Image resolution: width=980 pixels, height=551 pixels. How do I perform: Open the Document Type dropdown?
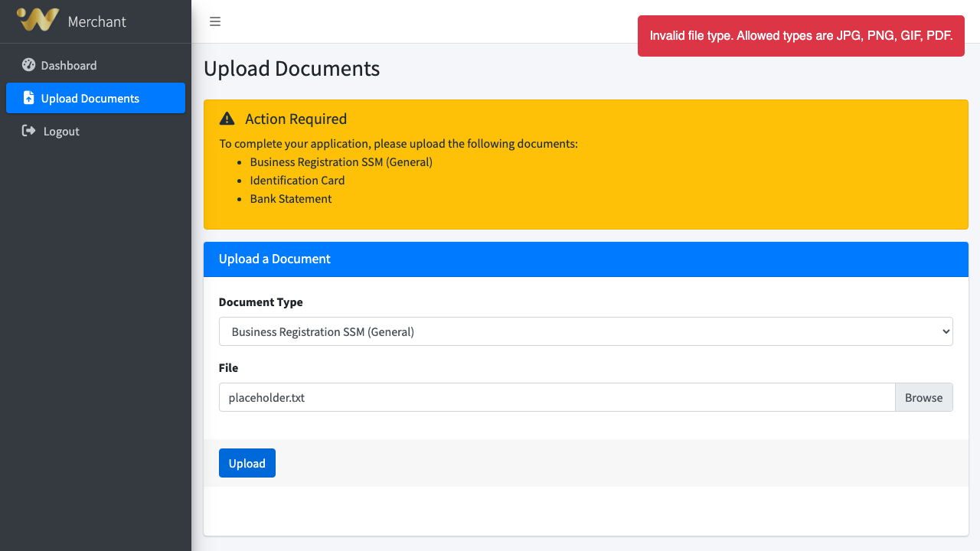586,331
